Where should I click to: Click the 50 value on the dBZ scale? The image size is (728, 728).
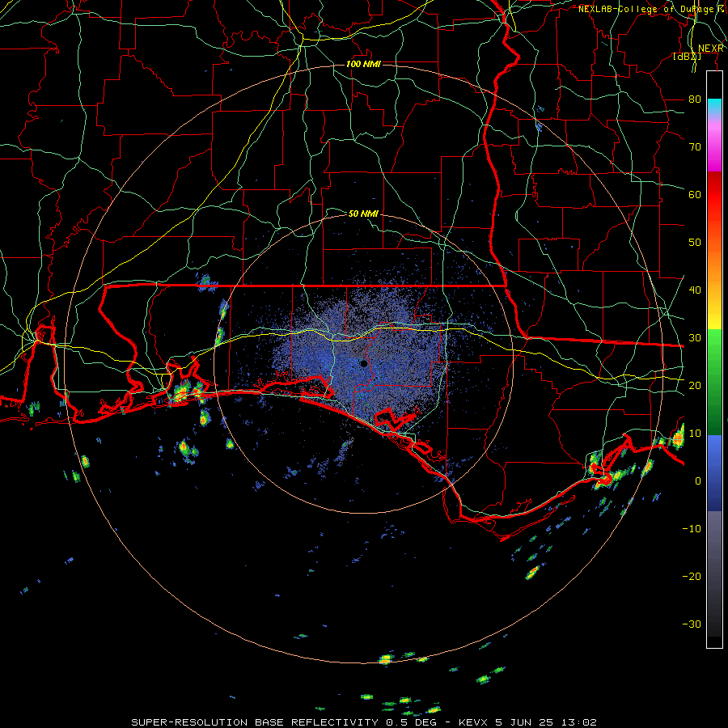695,243
